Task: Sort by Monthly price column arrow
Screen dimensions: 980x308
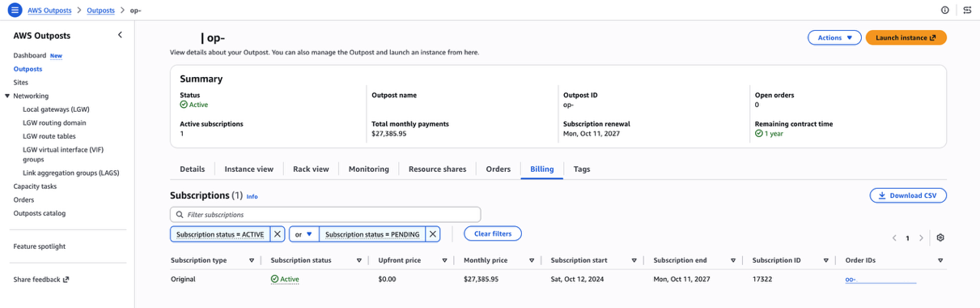Action: point(532,260)
